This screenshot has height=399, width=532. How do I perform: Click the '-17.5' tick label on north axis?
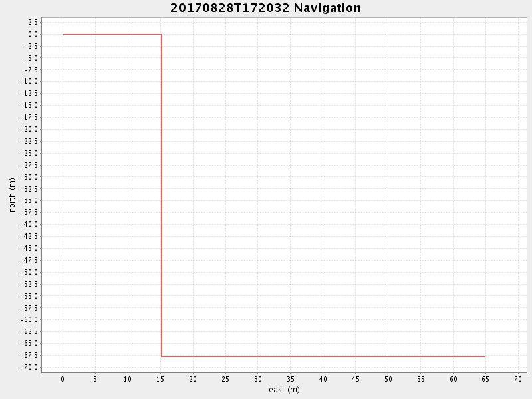pyautogui.click(x=29, y=117)
